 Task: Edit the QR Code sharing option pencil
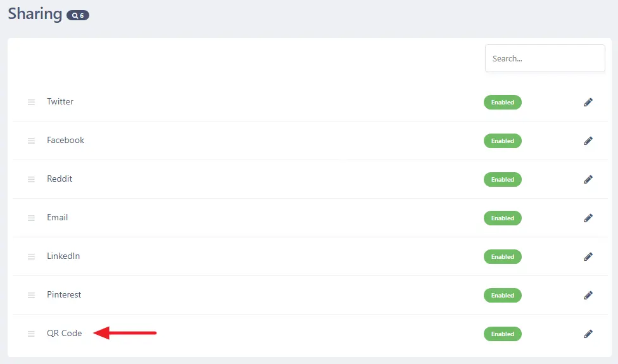(588, 334)
